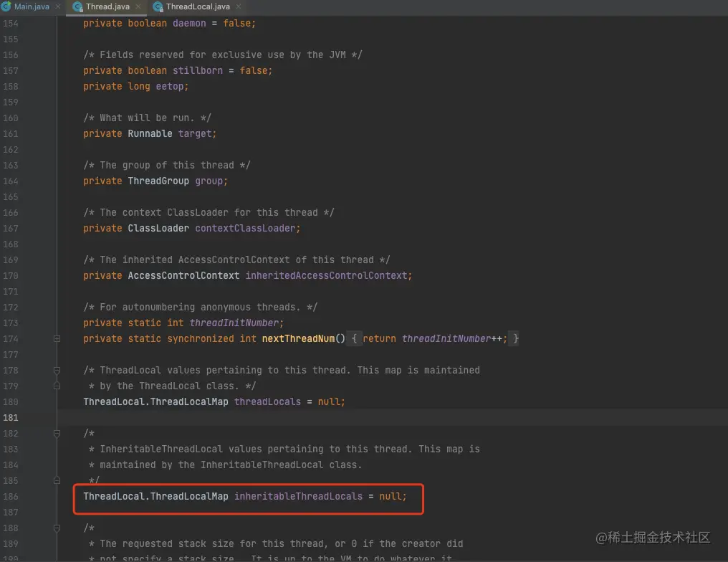Image resolution: width=728 pixels, height=562 pixels.
Task: Click the 'AccessControlContext' type on line 170
Action: (x=183, y=276)
